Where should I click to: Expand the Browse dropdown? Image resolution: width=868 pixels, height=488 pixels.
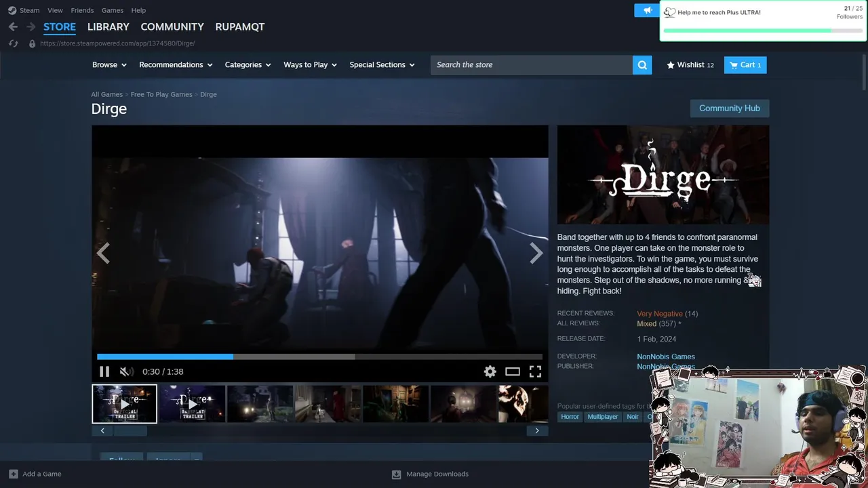click(x=110, y=65)
